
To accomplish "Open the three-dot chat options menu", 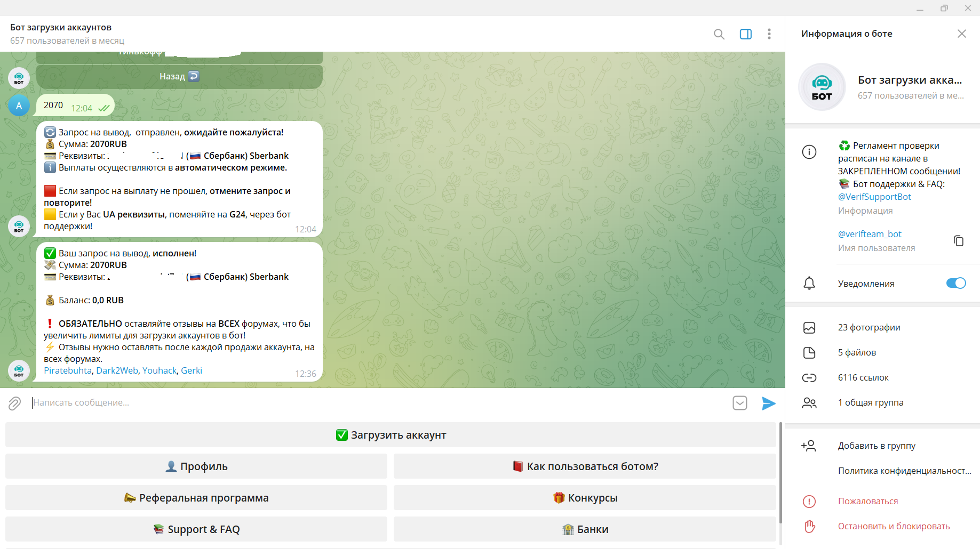I will point(769,34).
